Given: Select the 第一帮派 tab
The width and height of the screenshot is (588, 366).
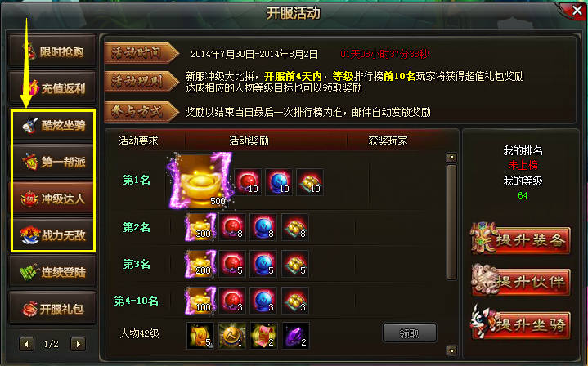Looking at the screenshot, I should tap(53, 162).
